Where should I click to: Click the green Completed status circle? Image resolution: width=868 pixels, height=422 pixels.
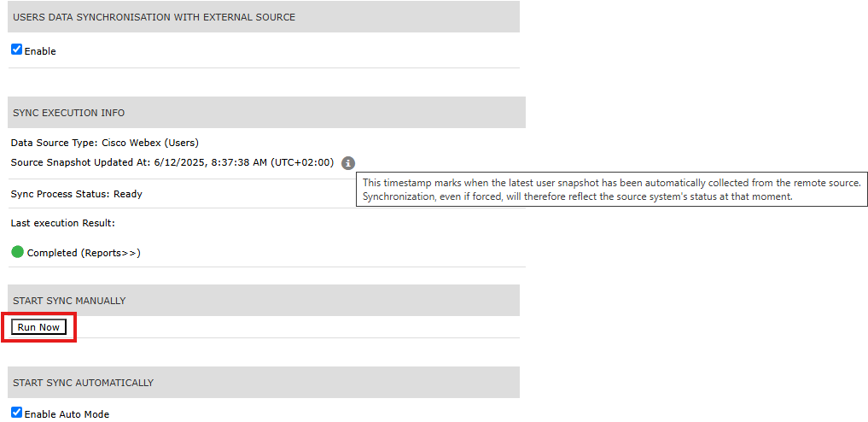[x=17, y=252]
